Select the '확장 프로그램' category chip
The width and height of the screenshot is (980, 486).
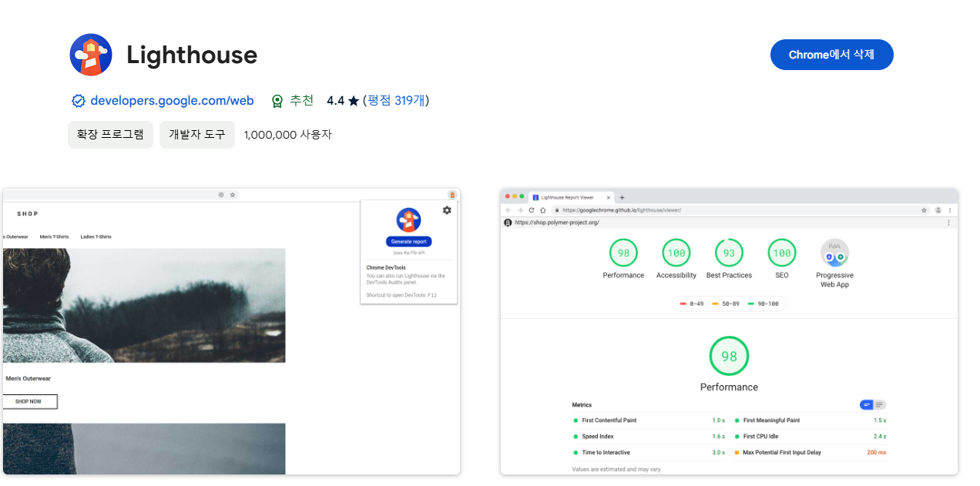[110, 134]
